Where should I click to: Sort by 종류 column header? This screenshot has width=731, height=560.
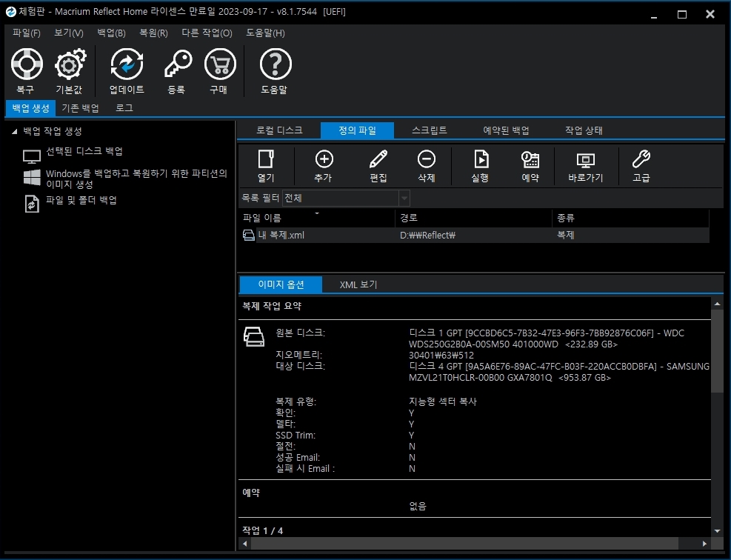[x=631, y=218]
